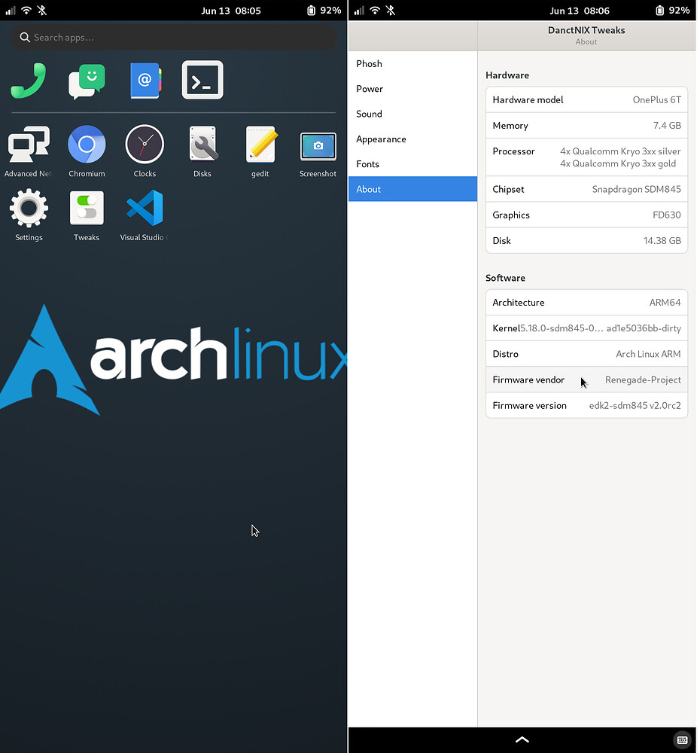700x753 pixels.
Task: Click the Processor row
Action: 586,157
